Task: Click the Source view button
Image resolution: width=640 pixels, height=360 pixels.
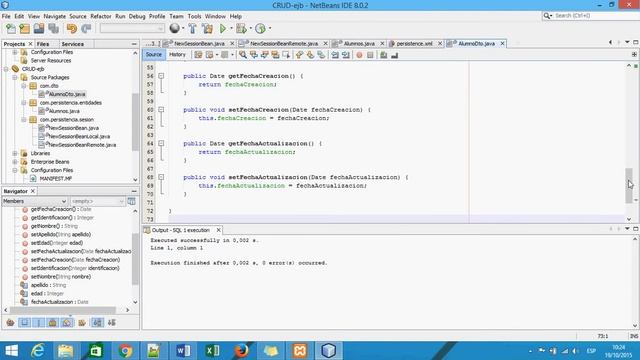Action: tap(153, 54)
